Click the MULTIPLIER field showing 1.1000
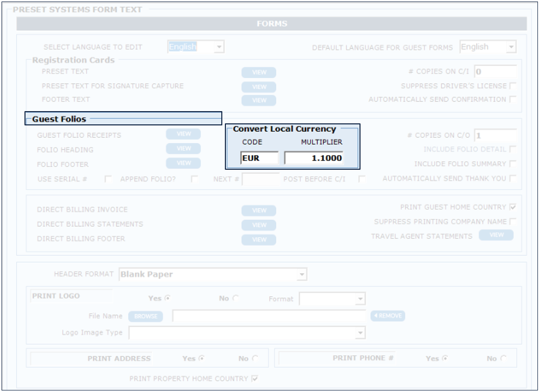The width and height of the screenshot is (540, 392). point(314,159)
